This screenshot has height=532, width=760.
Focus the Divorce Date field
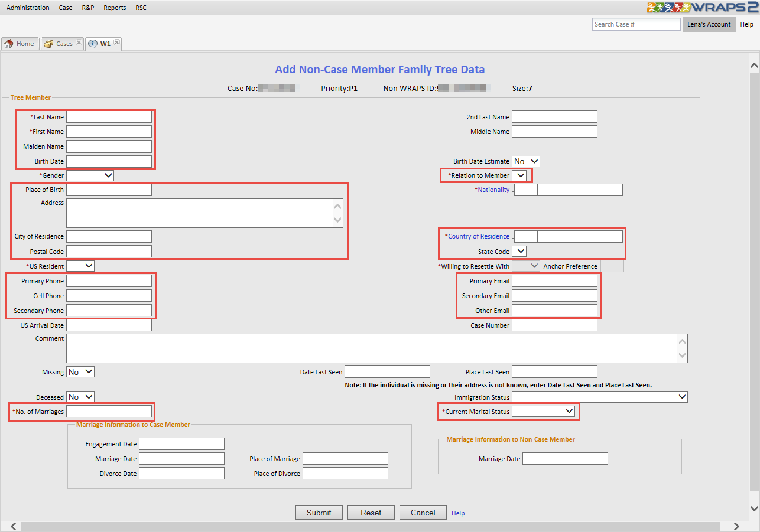(x=181, y=474)
